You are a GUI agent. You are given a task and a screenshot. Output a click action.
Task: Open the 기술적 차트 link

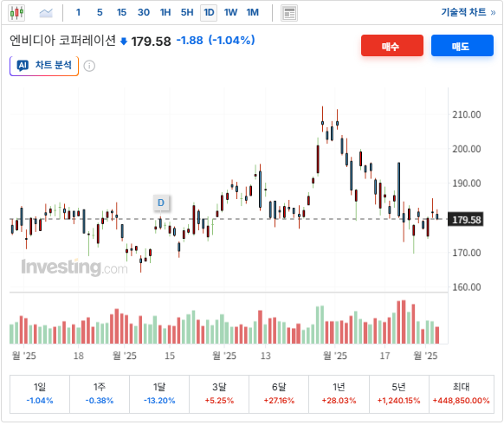[468, 12]
